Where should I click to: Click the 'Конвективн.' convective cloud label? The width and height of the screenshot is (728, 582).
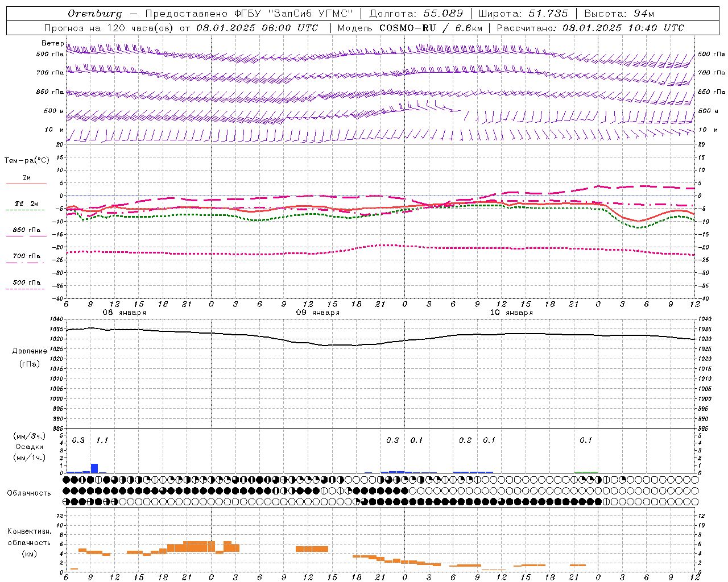[29, 531]
